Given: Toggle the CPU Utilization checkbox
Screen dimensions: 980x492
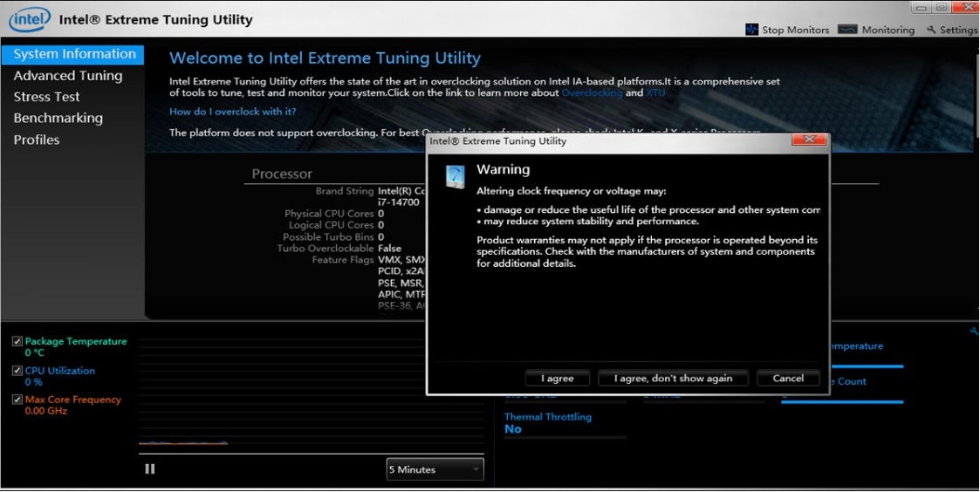Looking at the screenshot, I should (x=17, y=371).
